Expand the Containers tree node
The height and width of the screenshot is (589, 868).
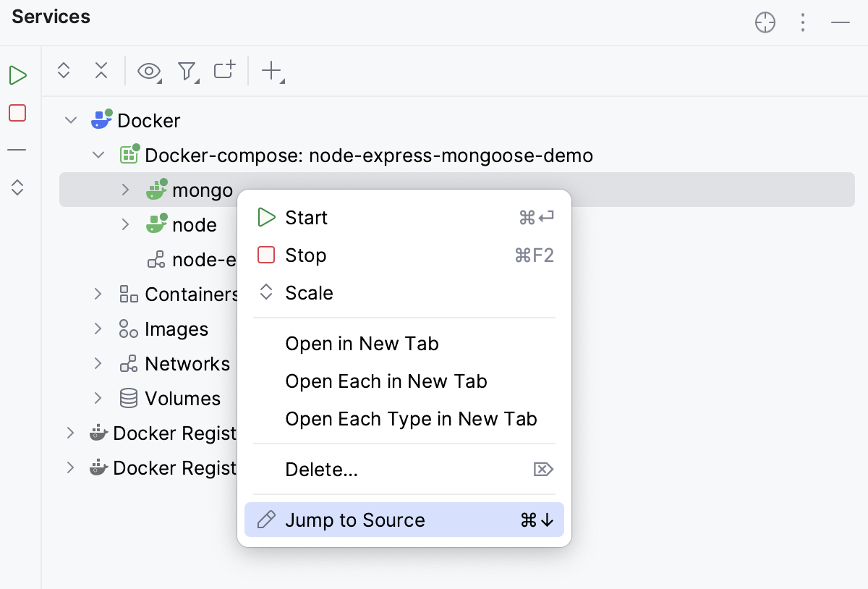point(98,294)
